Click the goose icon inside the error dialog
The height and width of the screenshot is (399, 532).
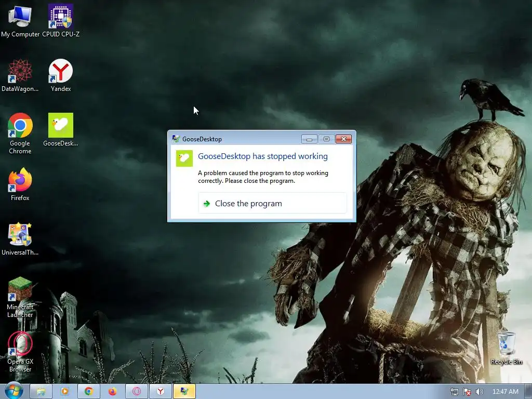point(184,158)
